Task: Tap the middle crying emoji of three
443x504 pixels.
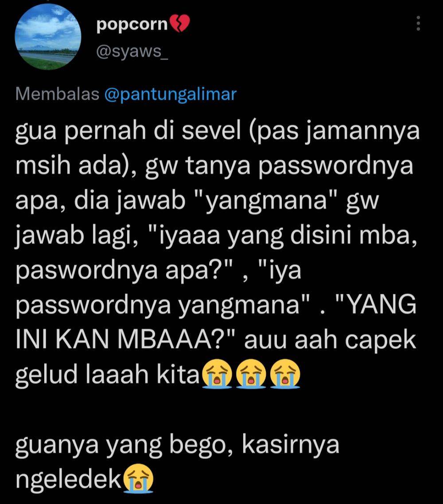Action: (251, 374)
